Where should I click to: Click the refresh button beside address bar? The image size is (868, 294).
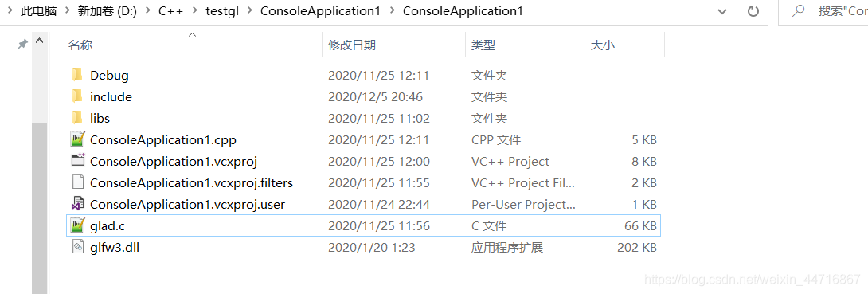click(753, 11)
